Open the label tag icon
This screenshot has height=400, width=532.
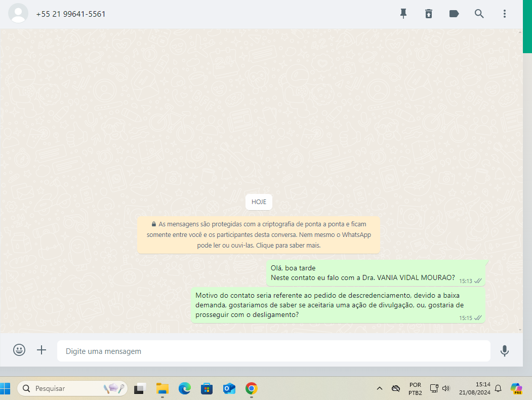[x=454, y=14]
